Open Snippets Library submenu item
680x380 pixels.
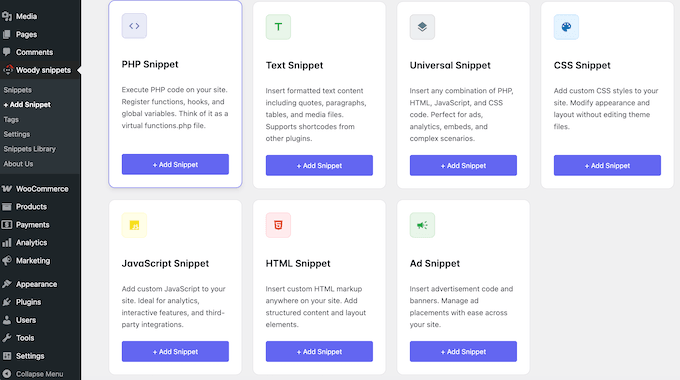coord(29,149)
